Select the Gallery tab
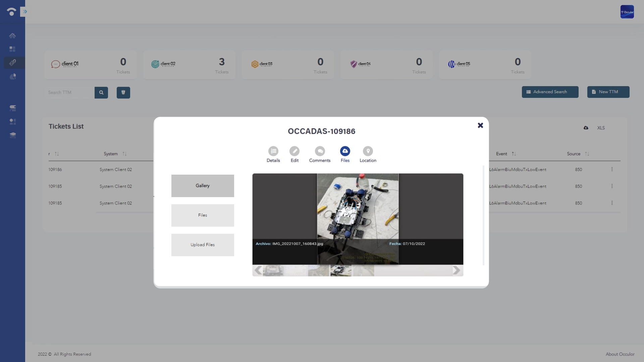 coord(203,186)
